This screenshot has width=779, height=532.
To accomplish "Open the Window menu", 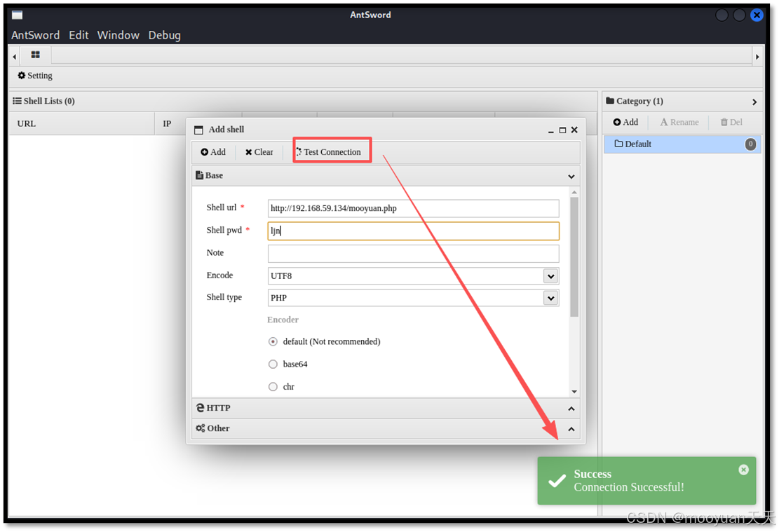I will [118, 35].
